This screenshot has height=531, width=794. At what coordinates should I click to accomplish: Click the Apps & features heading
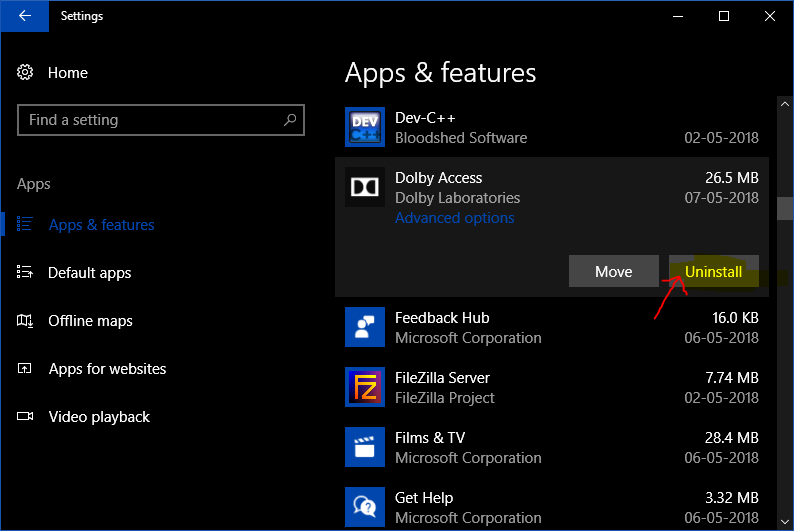(440, 72)
